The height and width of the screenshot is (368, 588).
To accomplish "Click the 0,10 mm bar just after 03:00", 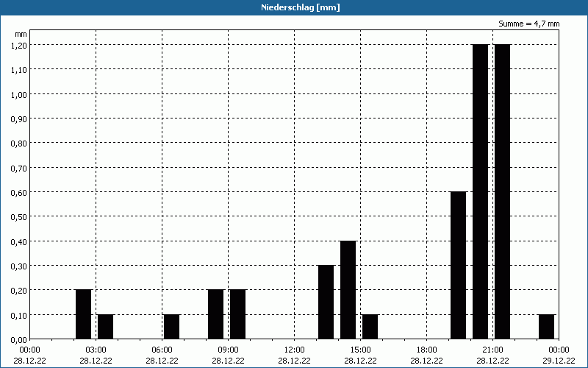I will pyautogui.click(x=105, y=327).
